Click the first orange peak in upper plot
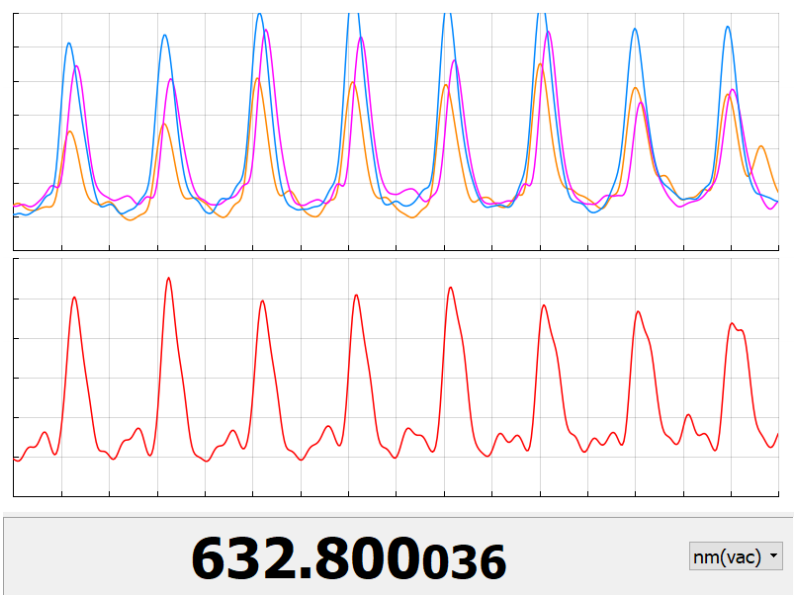The image size is (798, 599). click(x=70, y=132)
